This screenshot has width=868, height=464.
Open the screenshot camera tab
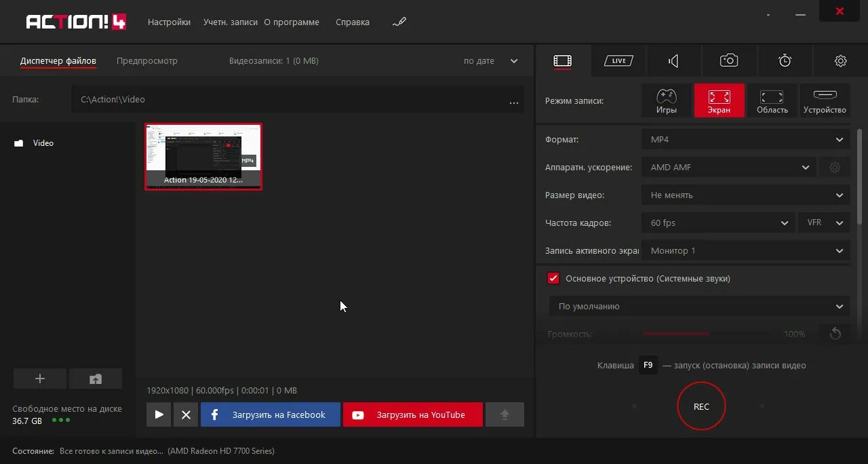coord(729,60)
